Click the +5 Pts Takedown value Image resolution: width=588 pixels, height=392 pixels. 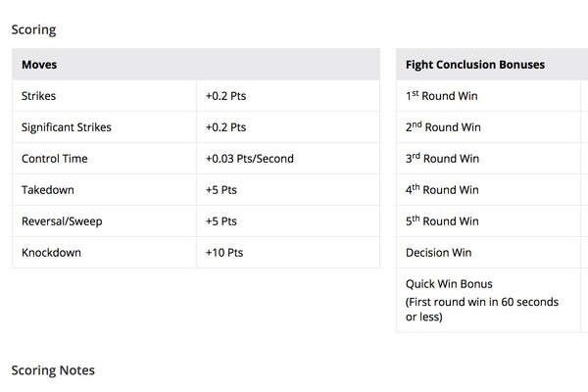pyautogui.click(x=221, y=190)
